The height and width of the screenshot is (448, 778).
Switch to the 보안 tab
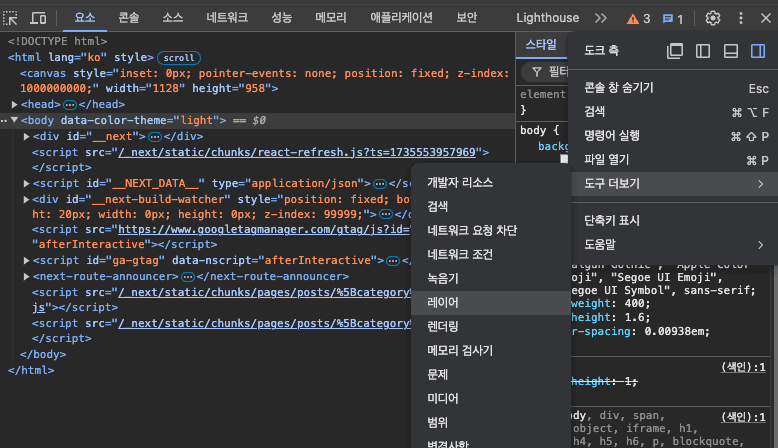point(467,18)
